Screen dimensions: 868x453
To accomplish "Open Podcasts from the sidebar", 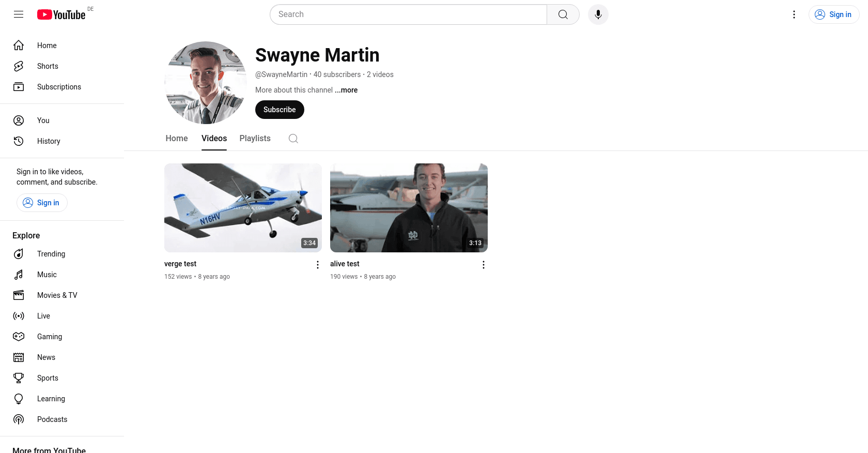I will coord(52,419).
